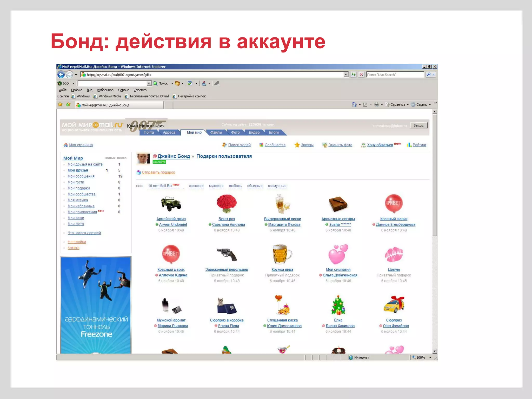Image resolution: width=532 pixels, height=399 pixels.
Task: Filter gifts by женские category
Action: tap(196, 186)
